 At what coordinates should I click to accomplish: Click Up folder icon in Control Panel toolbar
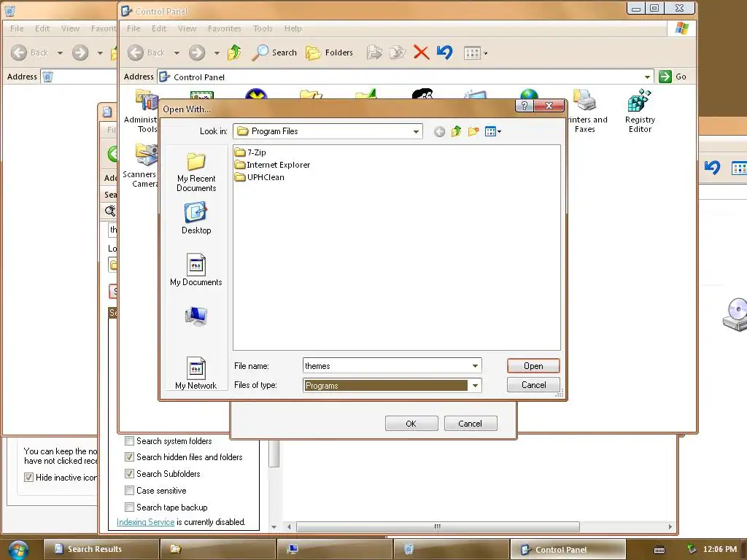234,52
